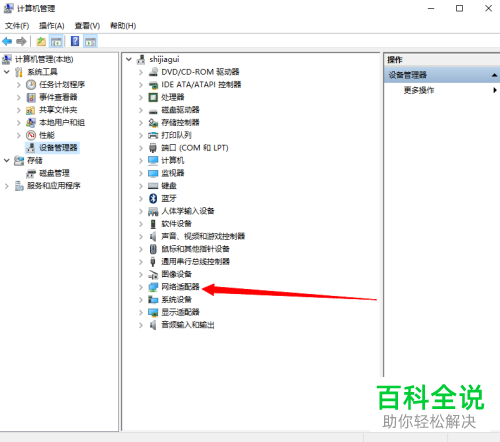Select the 事件查看器 label

tap(58, 97)
